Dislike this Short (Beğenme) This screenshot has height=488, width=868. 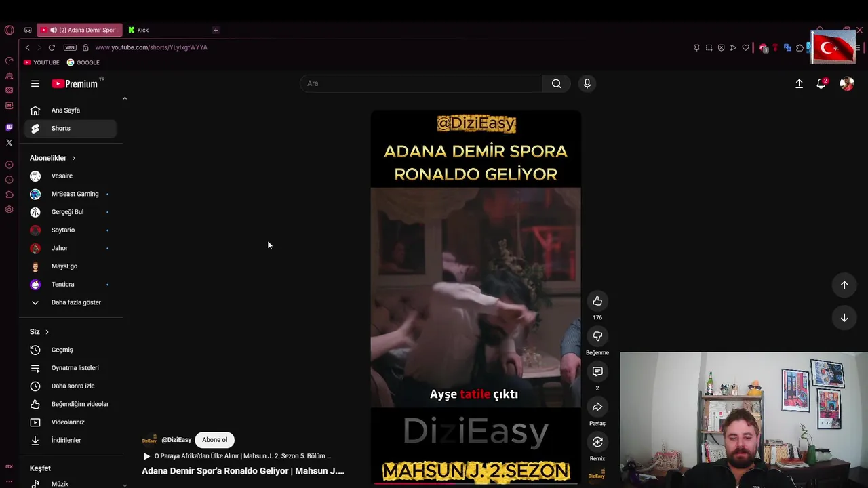(x=597, y=336)
